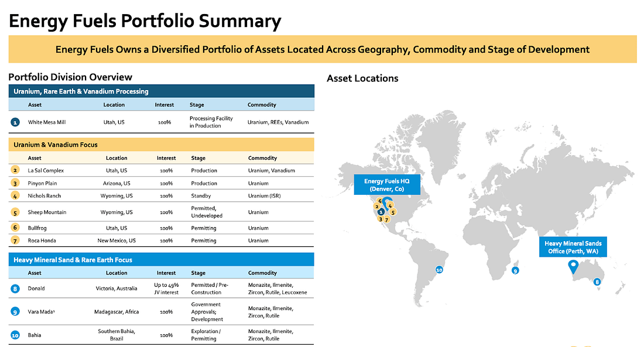Click the Exploration / Permitting stage cell
The width and height of the screenshot is (644, 347).
point(205,335)
